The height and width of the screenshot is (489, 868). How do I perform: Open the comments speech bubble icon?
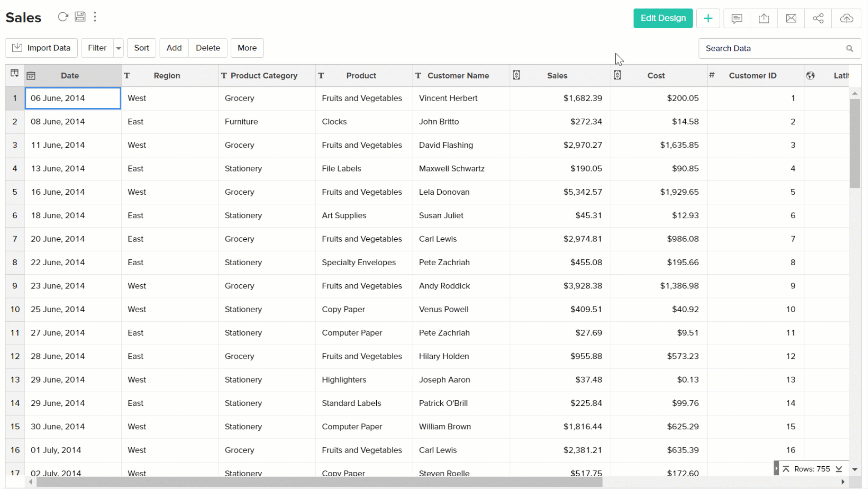[x=737, y=18]
